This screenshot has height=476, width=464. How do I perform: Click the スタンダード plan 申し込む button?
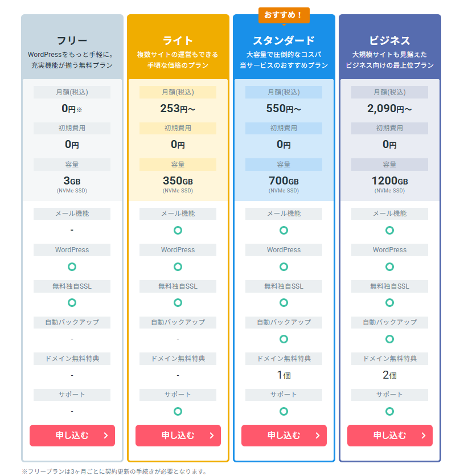tap(284, 436)
